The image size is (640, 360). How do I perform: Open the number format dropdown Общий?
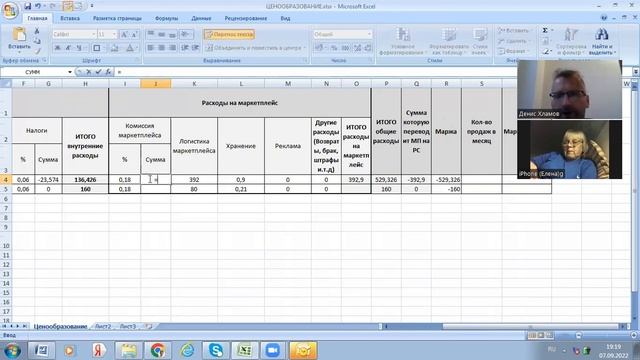(369, 34)
